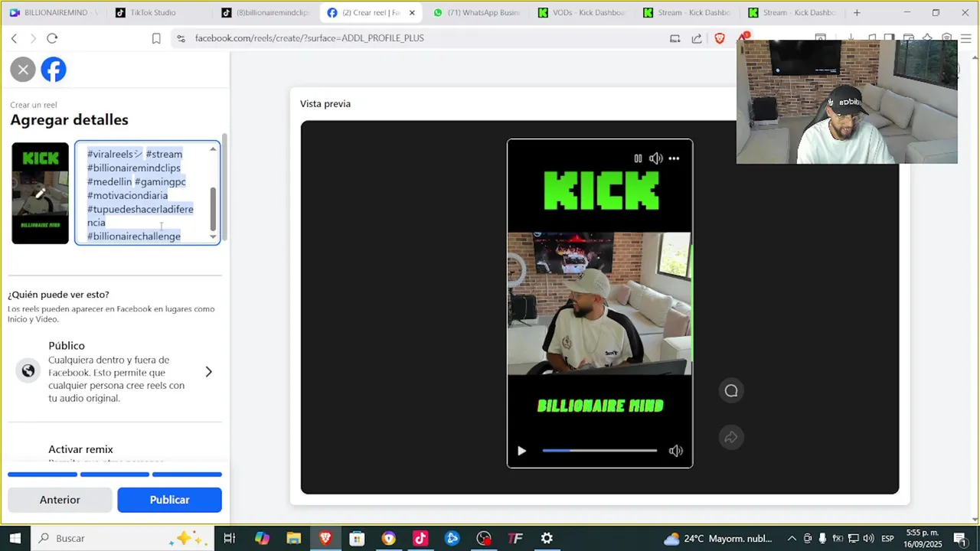This screenshot has width=980, height=551.
Task: Open the system volume control
Action: tap(868, 538)
